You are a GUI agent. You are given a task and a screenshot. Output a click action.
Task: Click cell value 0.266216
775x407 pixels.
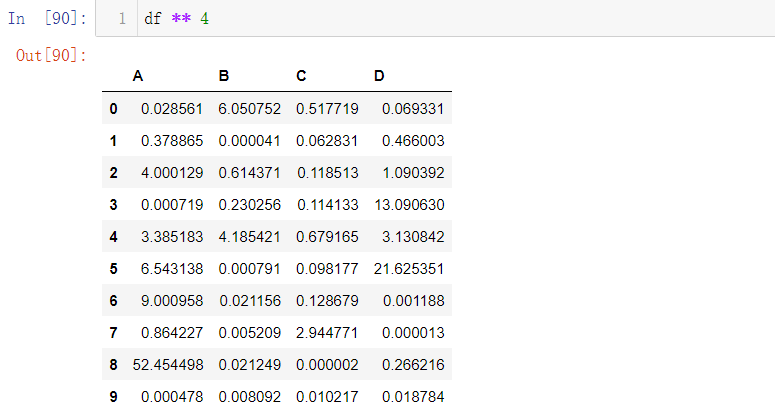coord(413,365)
